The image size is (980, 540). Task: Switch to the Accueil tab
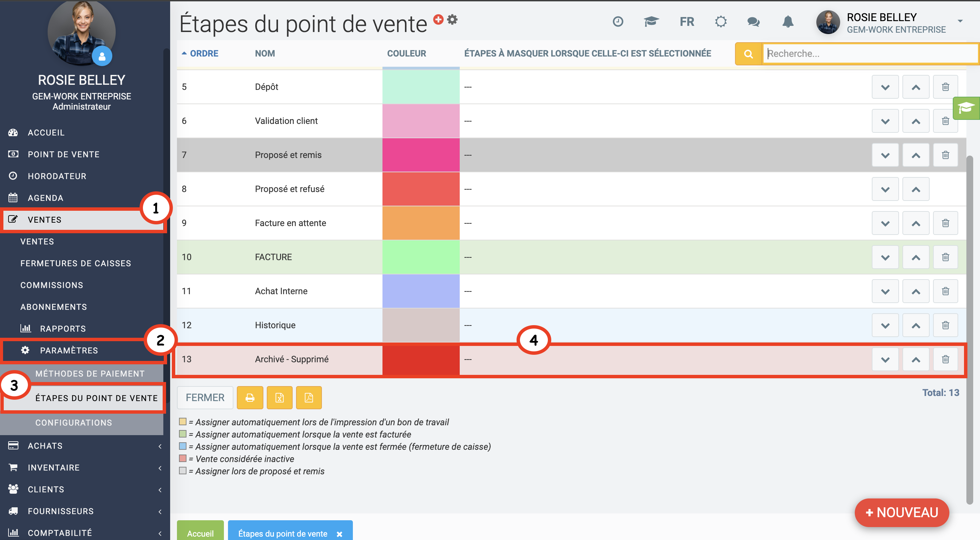(200, 533)
